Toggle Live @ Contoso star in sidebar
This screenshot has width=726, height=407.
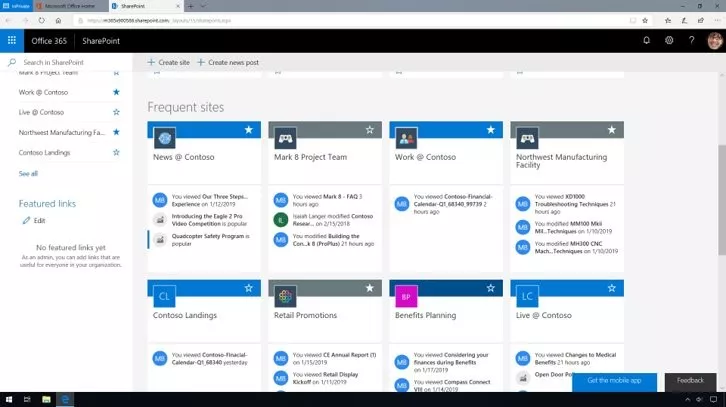point(116,112)
